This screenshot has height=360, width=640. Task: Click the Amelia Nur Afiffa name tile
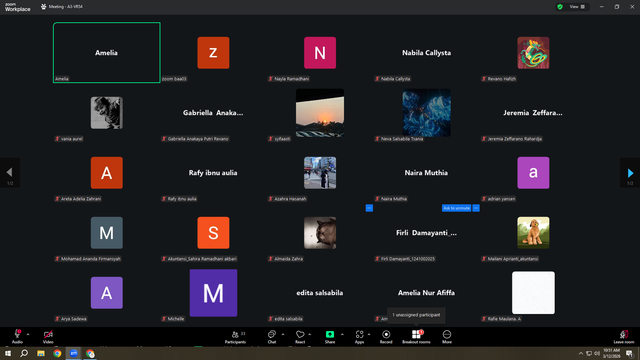[x=427, y=293]
